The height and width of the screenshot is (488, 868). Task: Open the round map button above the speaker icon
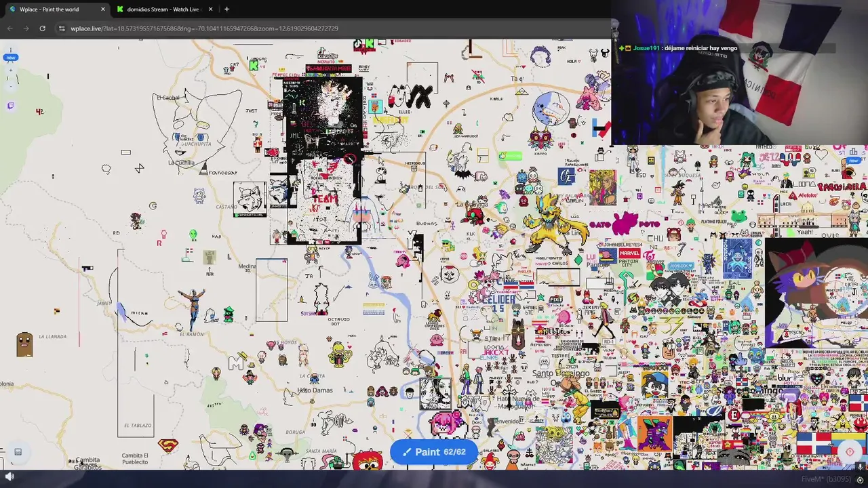(18, 452)
